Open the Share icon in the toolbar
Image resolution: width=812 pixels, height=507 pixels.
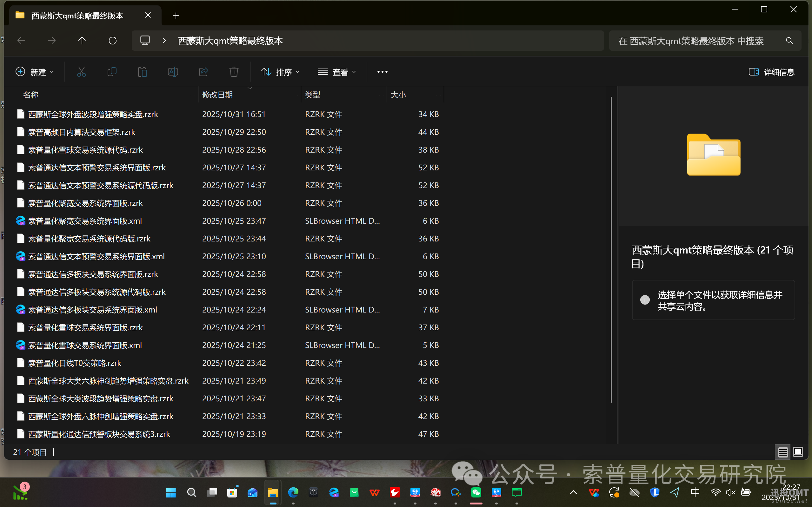(203, 72)
